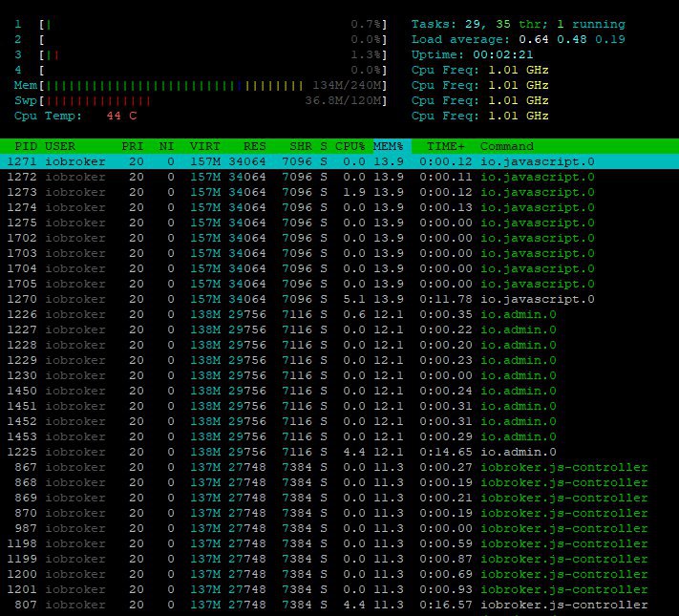Select process row with PID 867
The height and width of the screenshot is (616, 679).
(x=340, y=467)
